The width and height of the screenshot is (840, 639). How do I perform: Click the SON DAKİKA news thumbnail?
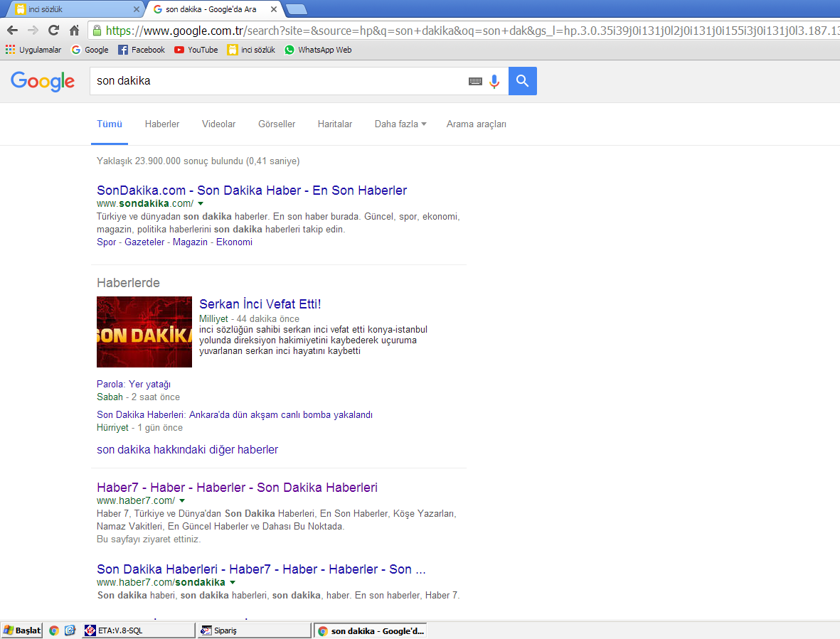pyautogui.click(x=144, y=332)
